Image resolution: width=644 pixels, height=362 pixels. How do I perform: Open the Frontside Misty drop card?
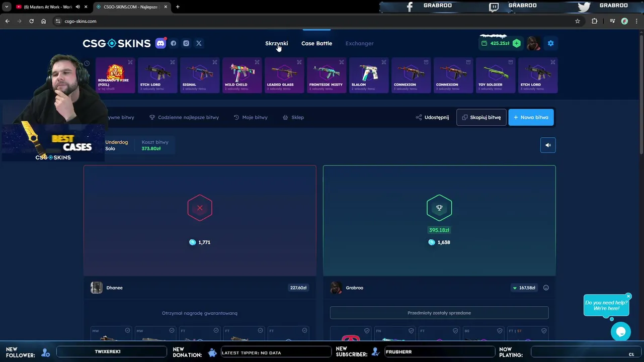coord(327,75)
